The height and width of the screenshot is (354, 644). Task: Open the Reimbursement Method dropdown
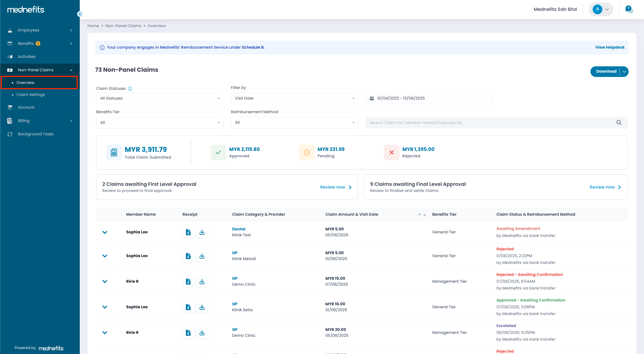[x=294, y=122]
